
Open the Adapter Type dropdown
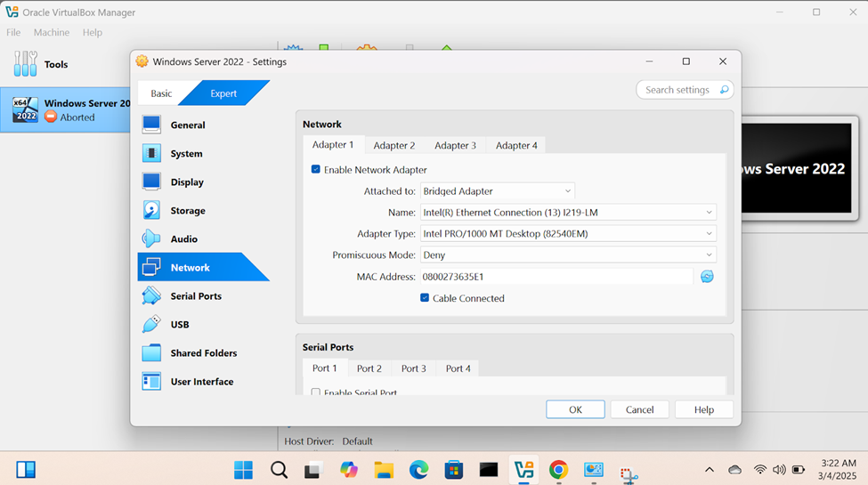pos(568,234)
